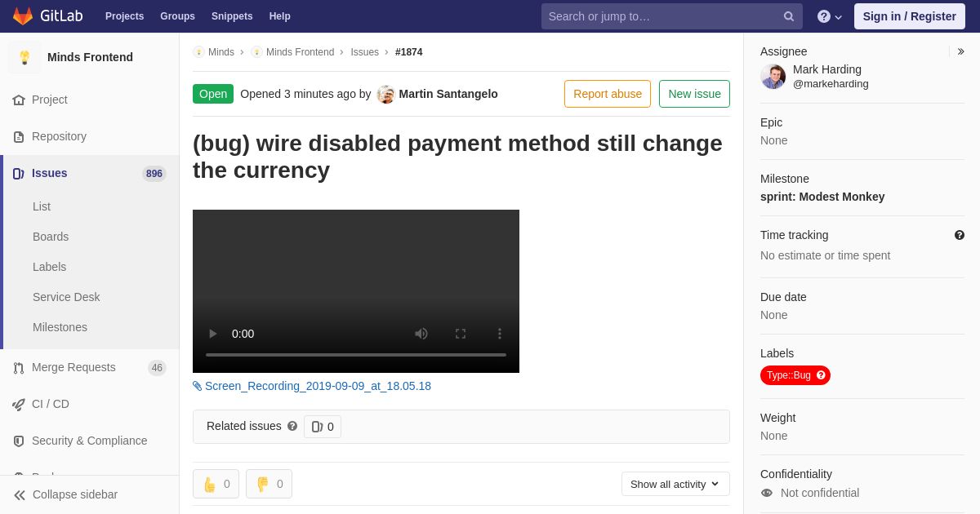Click the @markeharding username
Screen dimensions: 980x514
tap(831, 84)
